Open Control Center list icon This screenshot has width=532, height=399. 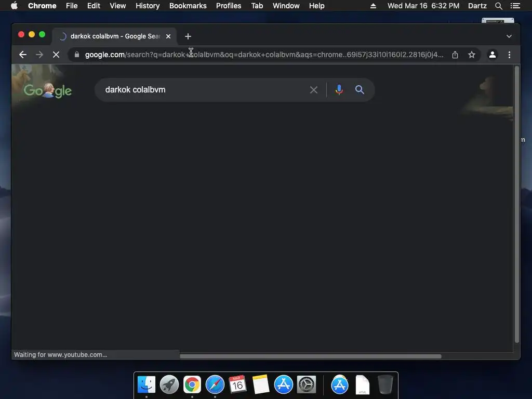pyautogui.click(x=515, y=6)
